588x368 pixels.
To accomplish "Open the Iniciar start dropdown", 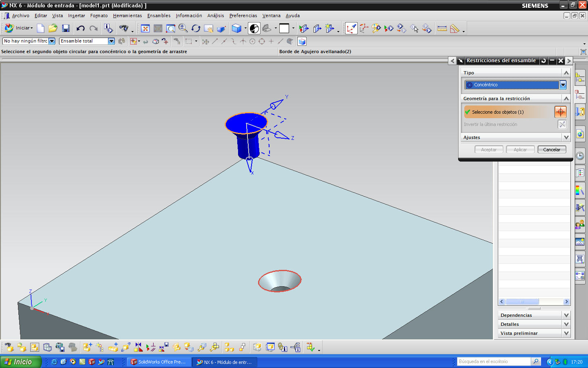I will click(19, 28).
